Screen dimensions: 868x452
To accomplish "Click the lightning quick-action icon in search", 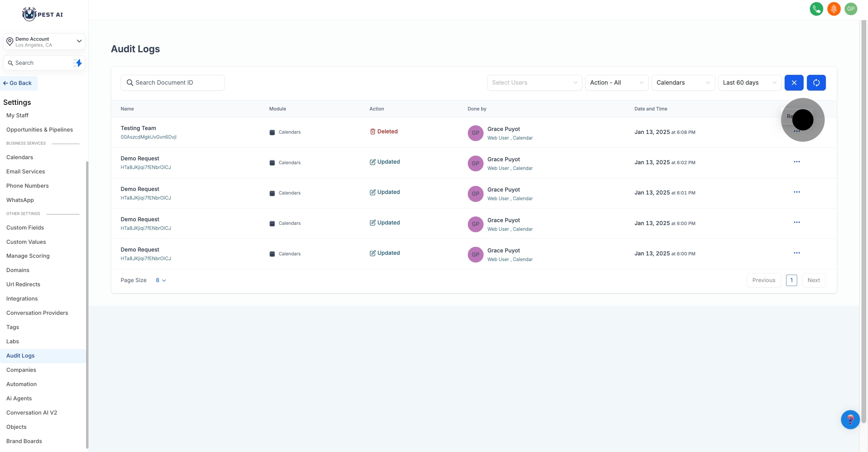I will click(78, 63).
